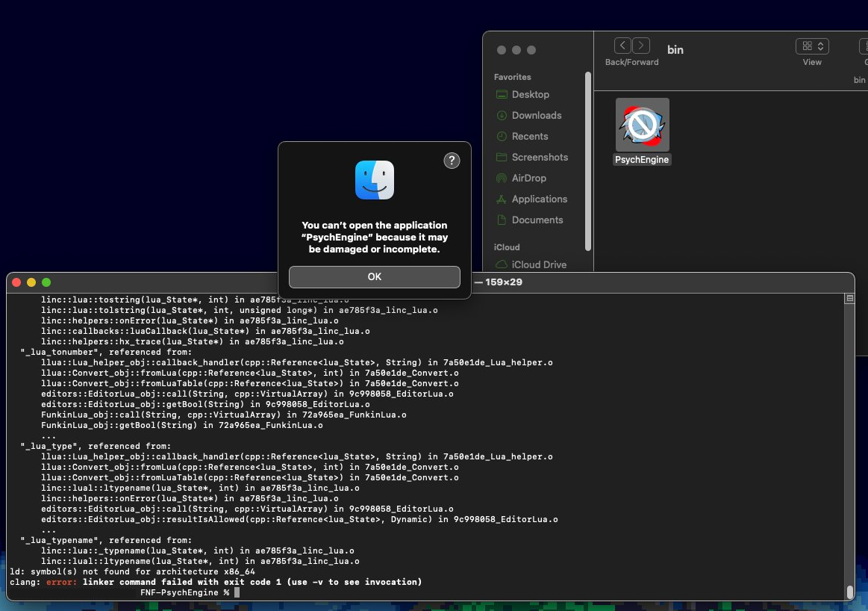Open Applications in Finder sidebar

tap(539, 199)
